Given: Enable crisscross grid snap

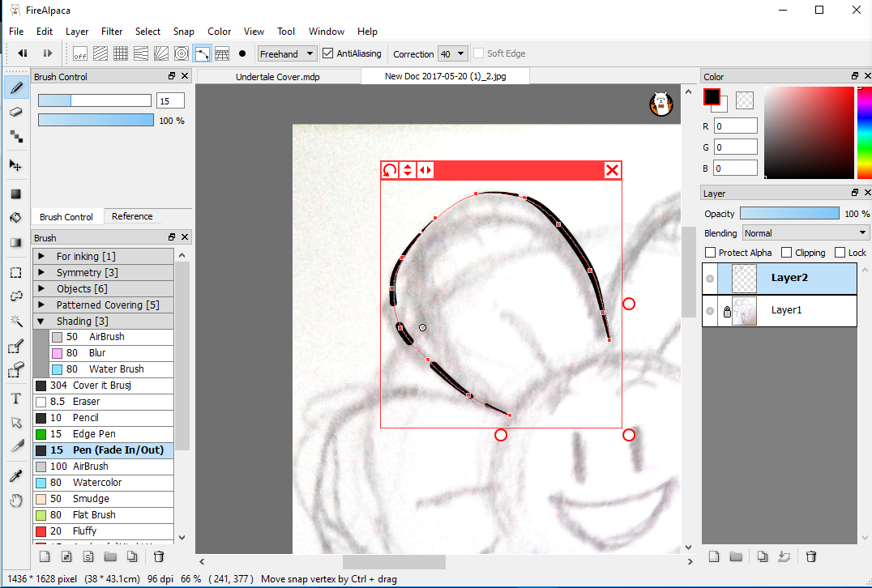Looking at the screenshot, I should coord(121,54).
